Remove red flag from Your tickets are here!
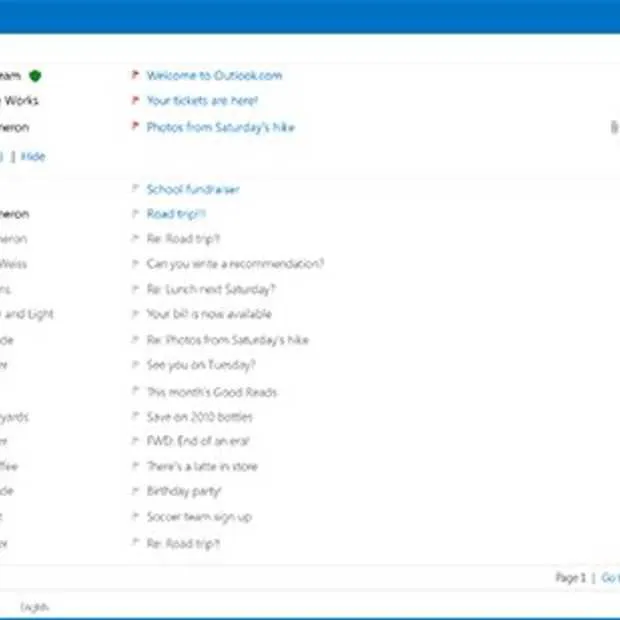 (x=135, y=100)
